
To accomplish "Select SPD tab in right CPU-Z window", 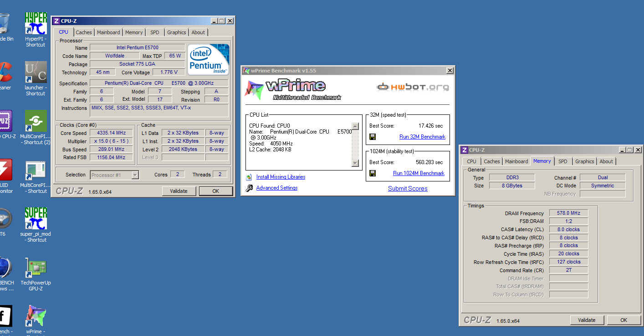I will (563, 161).
